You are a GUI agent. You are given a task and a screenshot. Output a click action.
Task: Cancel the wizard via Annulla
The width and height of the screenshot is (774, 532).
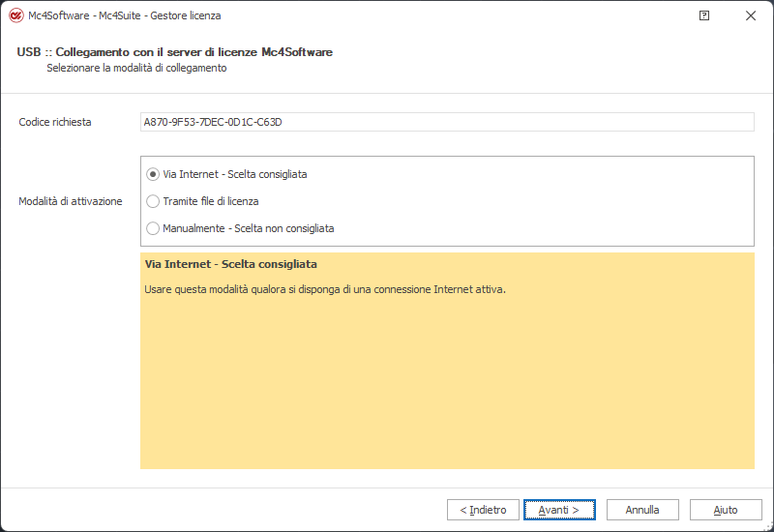point(642,510)
